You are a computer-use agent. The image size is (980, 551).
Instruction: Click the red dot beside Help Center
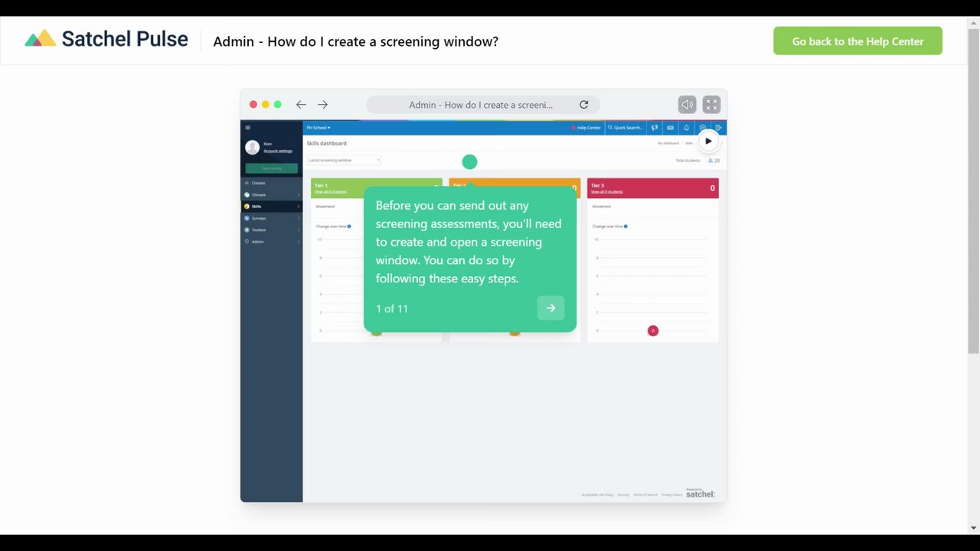click(x=573, y=128)
